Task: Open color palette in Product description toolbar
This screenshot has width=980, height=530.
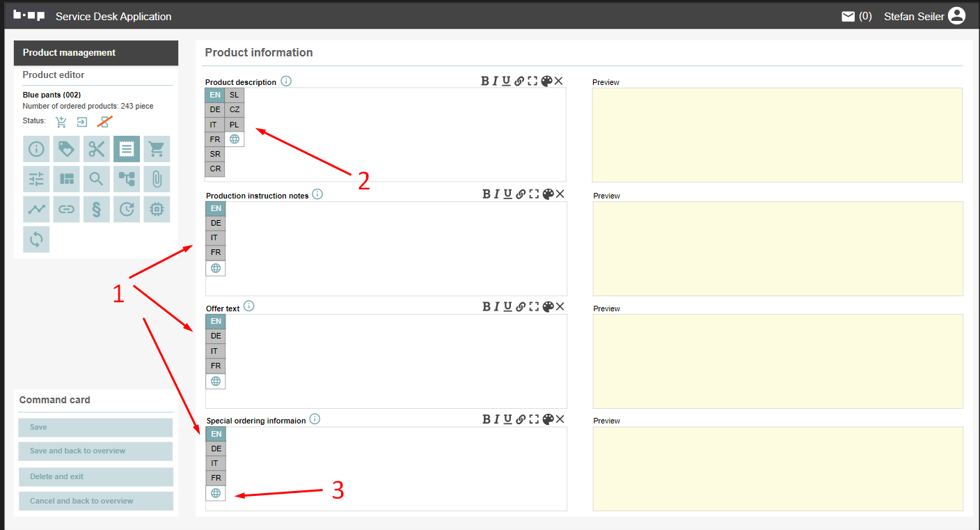Action: [x=546, y=81]
